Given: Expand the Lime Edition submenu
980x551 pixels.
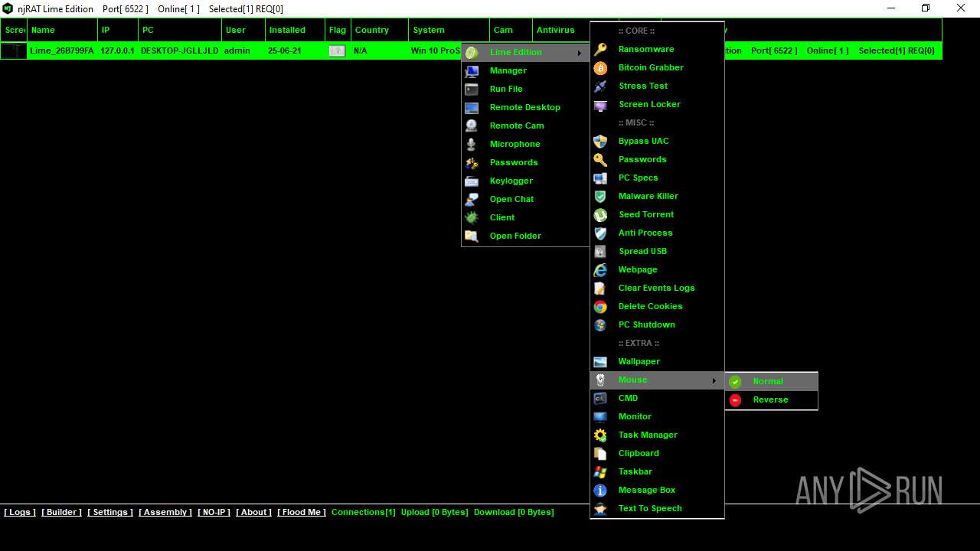Looking at the screenshot, I should pos(525,52).
